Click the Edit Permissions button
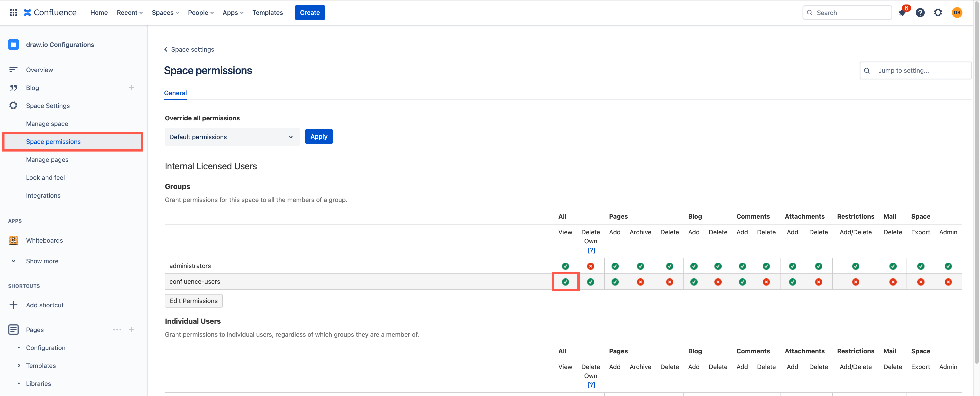 click(194, 300)
